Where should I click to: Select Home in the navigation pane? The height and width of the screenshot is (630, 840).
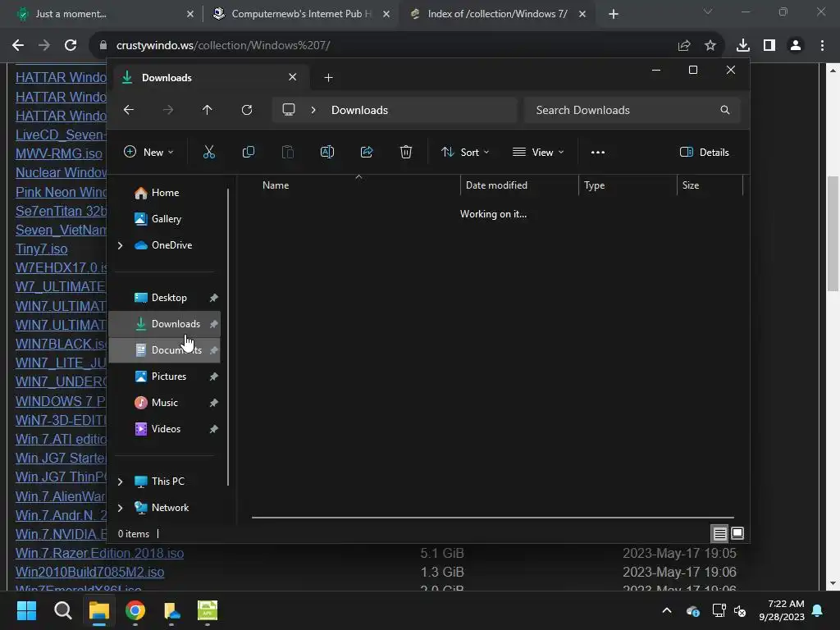165,193
